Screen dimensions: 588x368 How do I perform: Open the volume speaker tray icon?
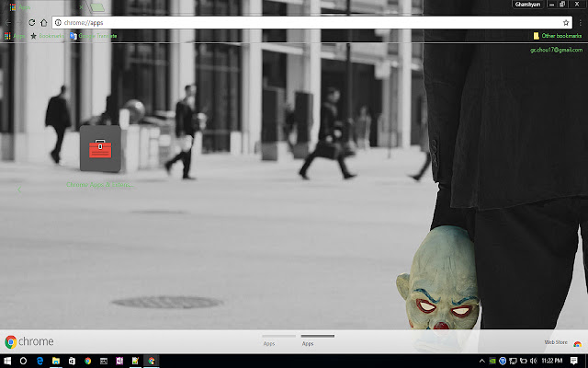coord(533,361)
